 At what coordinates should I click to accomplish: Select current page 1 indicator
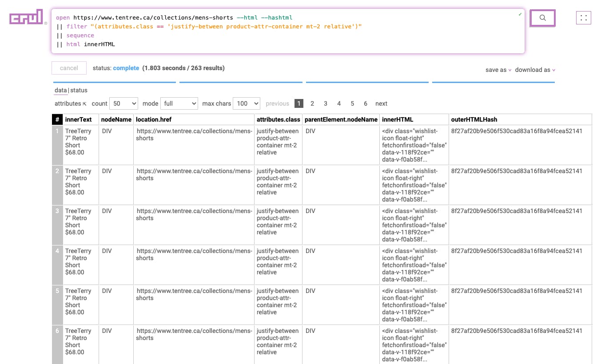(x=299, y=103)
